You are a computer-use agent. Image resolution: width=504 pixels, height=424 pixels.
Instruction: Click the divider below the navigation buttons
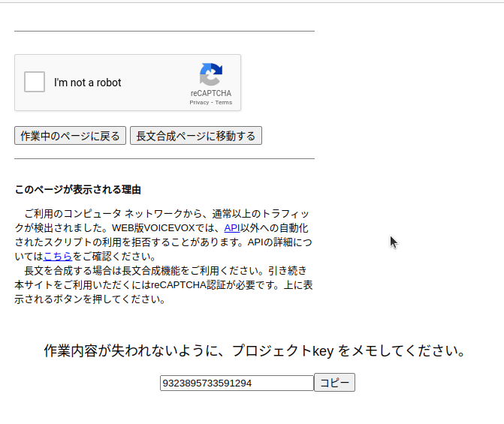[x=164, y=159]
